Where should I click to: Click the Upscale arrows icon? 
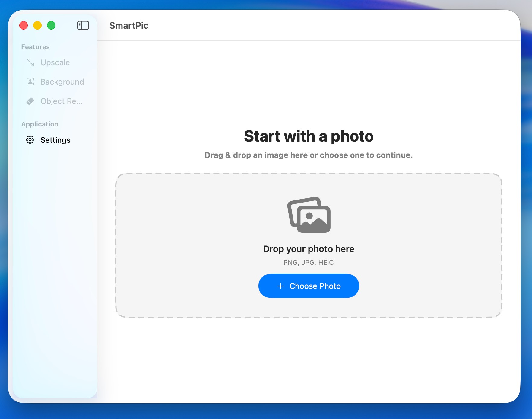tap(30, 62)
